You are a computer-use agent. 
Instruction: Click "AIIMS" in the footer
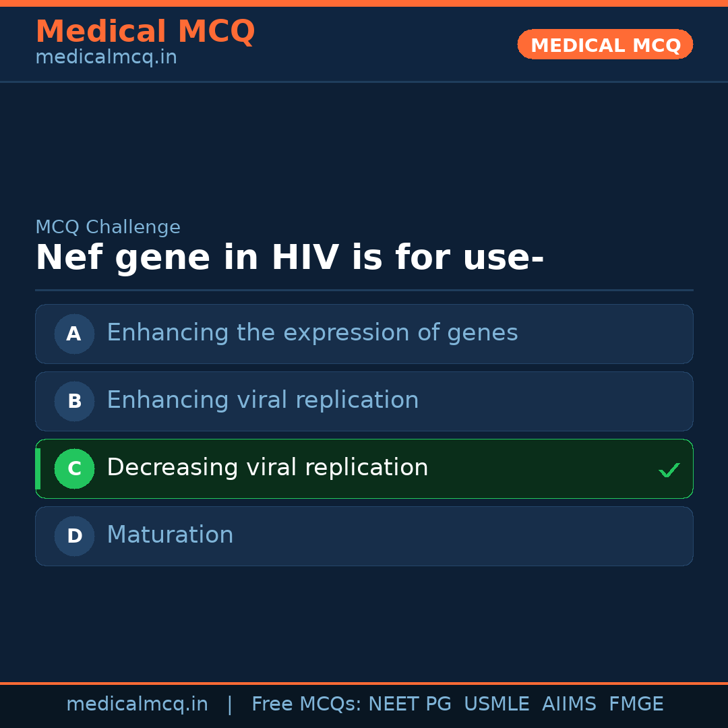(x=569, y=704)
